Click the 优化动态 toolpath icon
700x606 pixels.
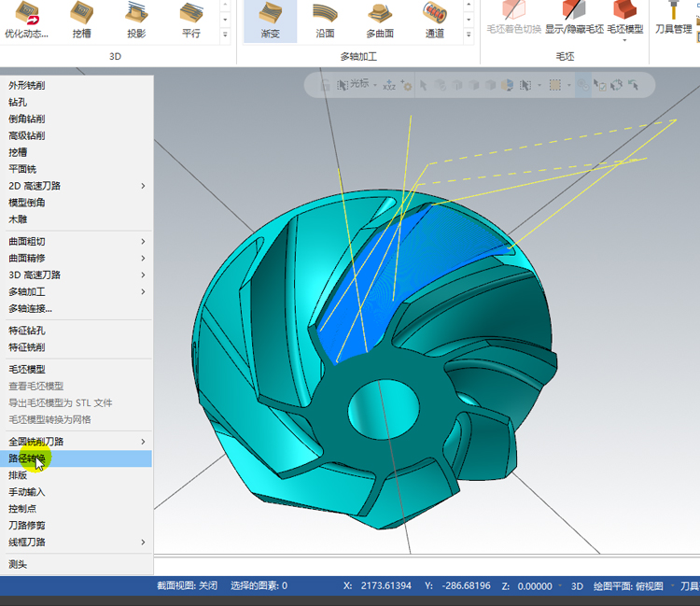(x=27, y=21)
